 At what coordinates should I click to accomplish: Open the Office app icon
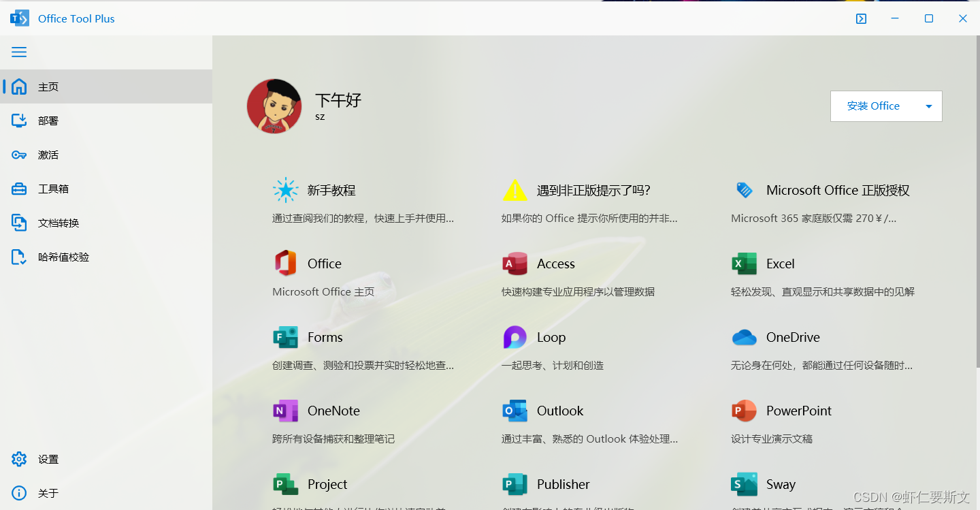point(286,264)
